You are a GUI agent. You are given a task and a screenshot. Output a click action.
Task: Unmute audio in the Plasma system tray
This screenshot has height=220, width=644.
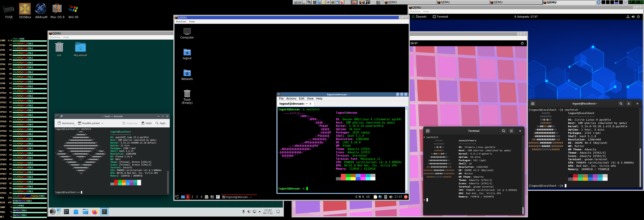(x=249, y=212)
